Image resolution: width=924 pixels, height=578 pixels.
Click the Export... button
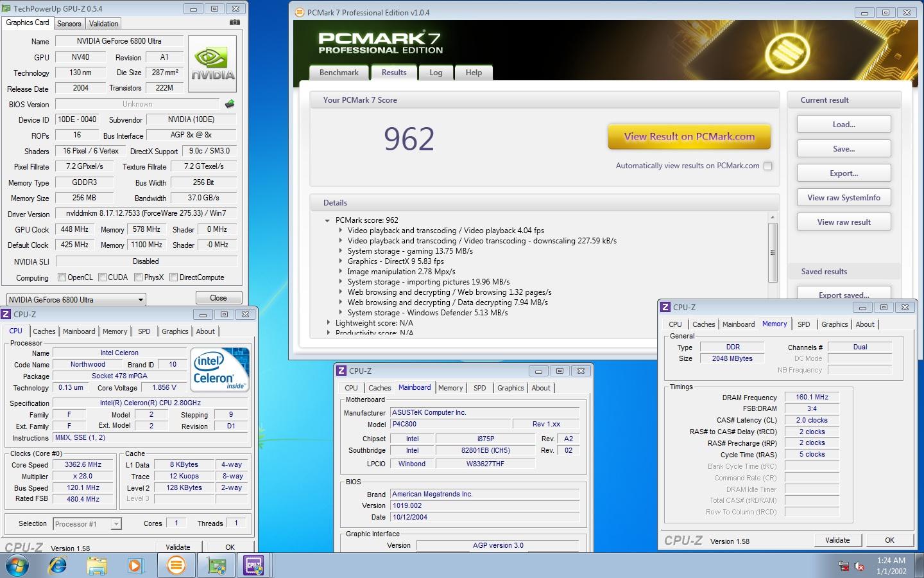844,173
